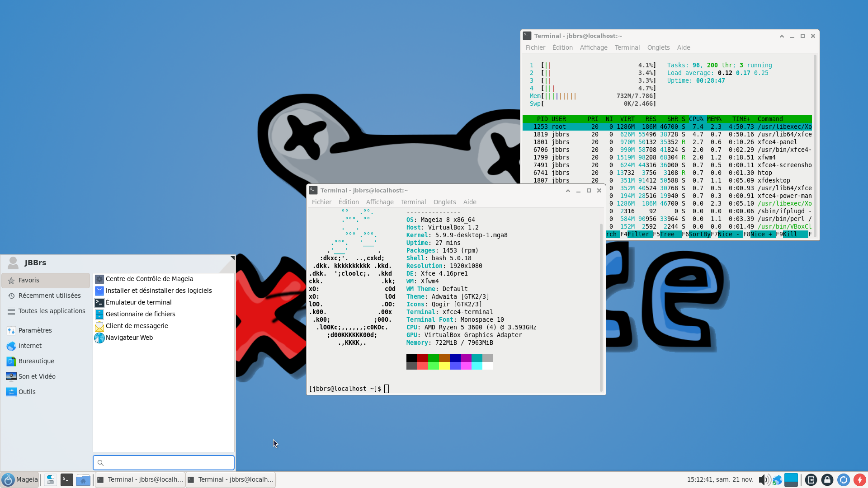
Task: Open the Son et Vidéo category
Action: 46,376
